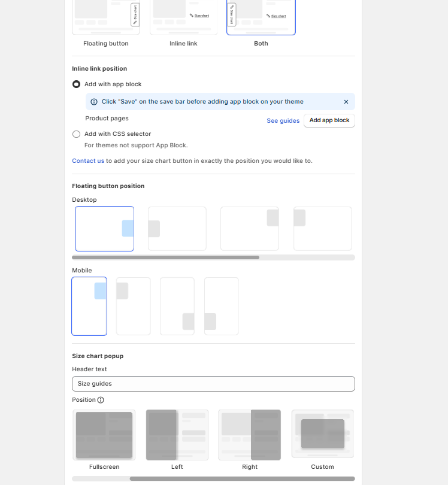This screenshot has width=448, height=485.
Task: Select Add with CSS selector radio
Action: point(76,134)
